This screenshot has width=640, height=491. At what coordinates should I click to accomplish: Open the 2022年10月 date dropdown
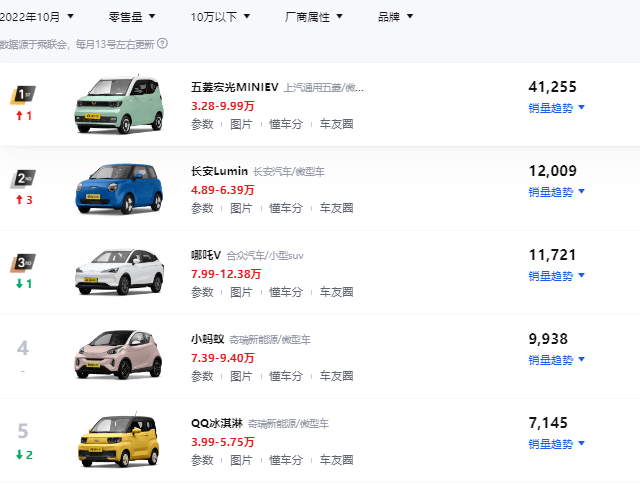36,17
